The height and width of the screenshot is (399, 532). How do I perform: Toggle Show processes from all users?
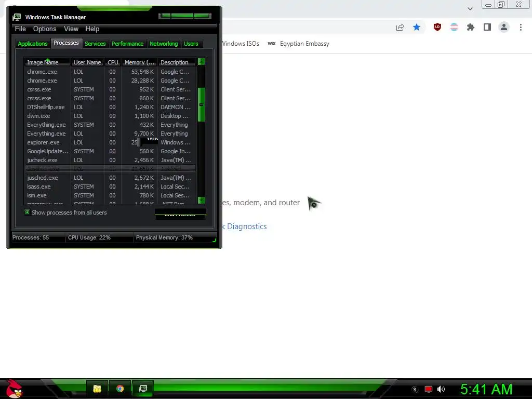(66, 212)
